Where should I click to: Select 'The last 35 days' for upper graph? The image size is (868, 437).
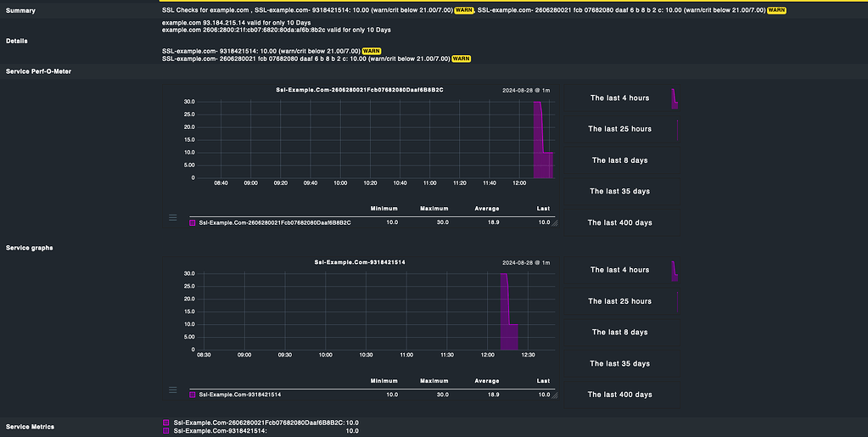click(x=619, y=192)
